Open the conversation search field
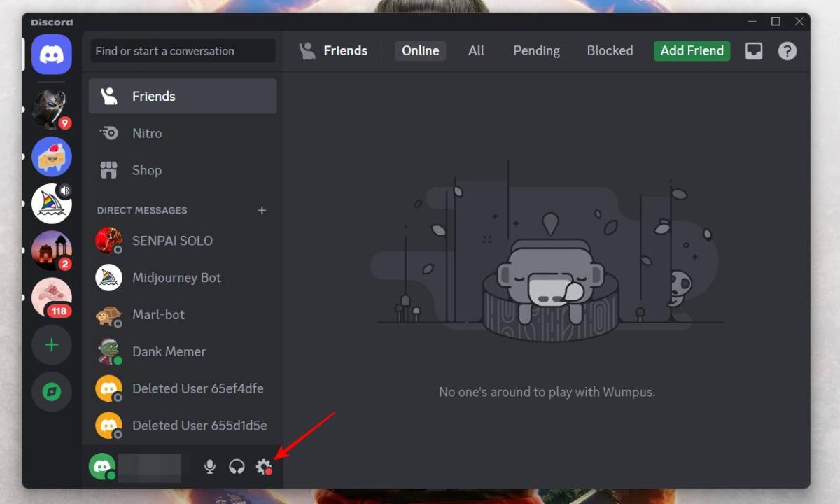 coord(182,50)
